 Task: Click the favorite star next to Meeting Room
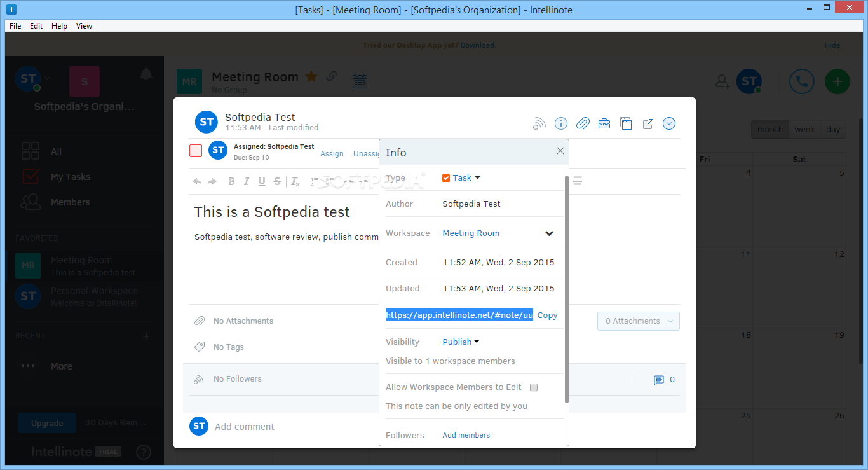tap(311, 77)
